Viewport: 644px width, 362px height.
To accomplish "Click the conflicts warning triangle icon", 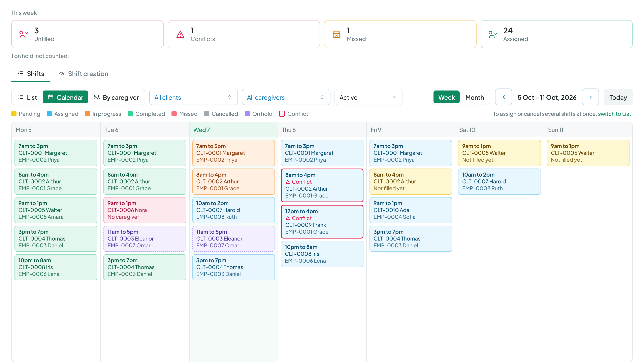I will [x=180, y=34].
